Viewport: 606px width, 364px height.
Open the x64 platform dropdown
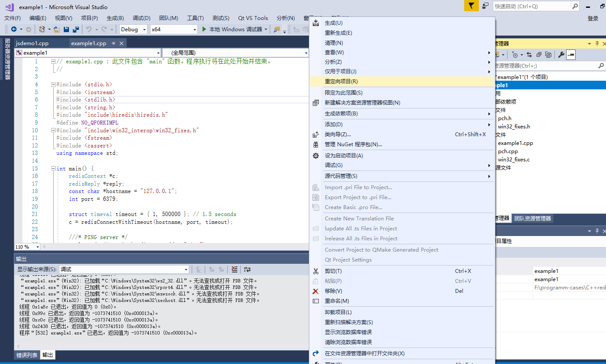[x=174, y=29]
